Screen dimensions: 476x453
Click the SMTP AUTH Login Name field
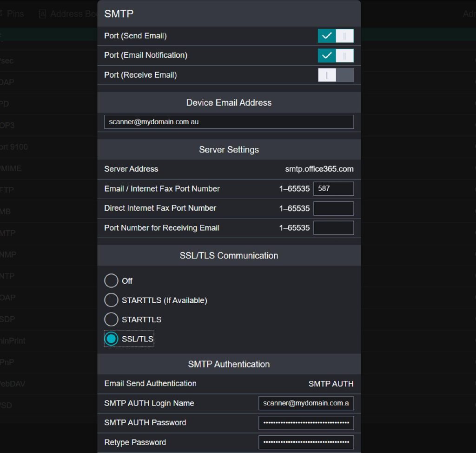306,403
